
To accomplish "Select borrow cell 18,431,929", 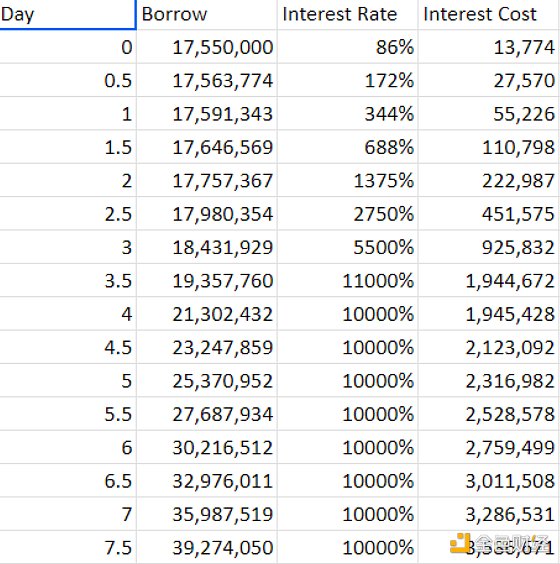I will point(206,247).
